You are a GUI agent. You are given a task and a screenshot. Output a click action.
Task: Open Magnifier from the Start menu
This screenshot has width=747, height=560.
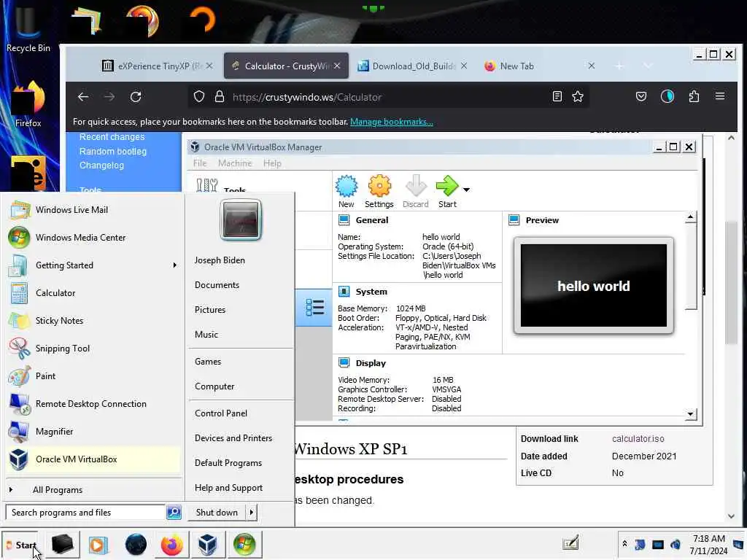(x=93, y=432)
